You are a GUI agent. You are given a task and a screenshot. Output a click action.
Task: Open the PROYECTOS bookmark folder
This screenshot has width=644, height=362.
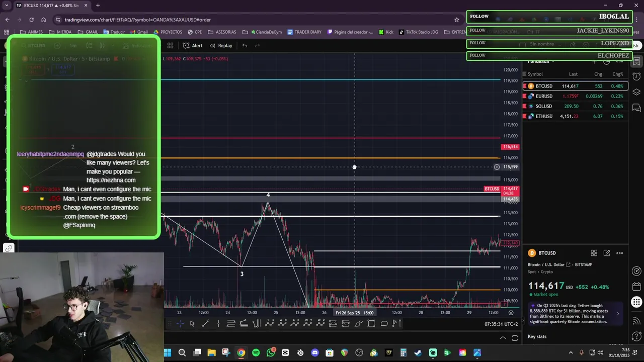[168, 32]
